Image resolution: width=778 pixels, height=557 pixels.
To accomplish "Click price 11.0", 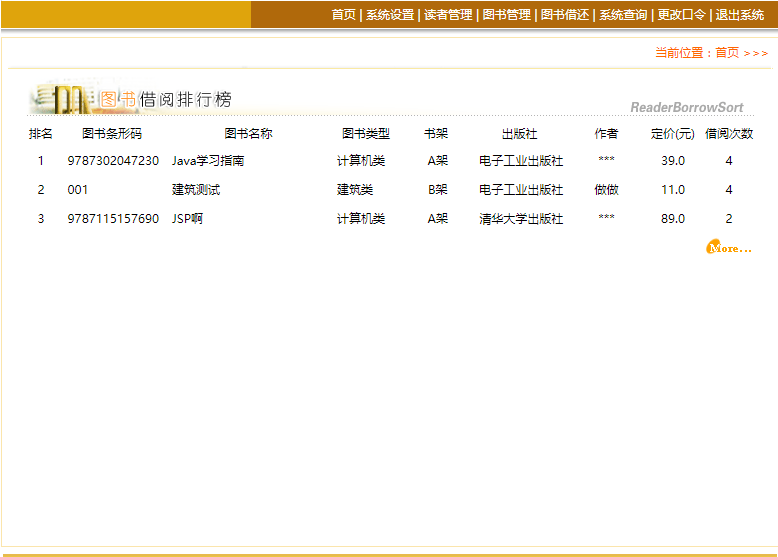I will pos(673,189).
